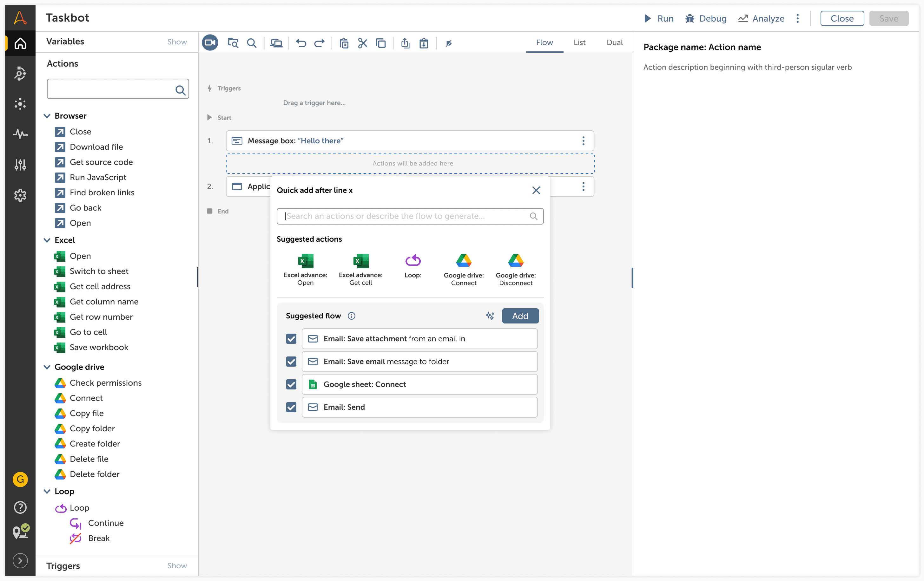Click the Suggested flow info icon
The width and height of the screenshot is (924, 581).
click(352, 316)
